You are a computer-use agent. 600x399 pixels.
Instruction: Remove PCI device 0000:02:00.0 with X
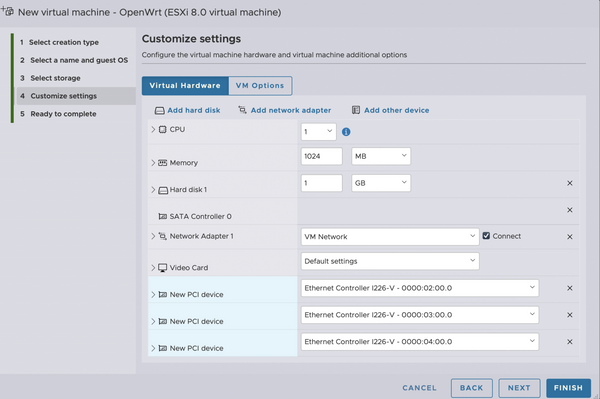(570, 288)
